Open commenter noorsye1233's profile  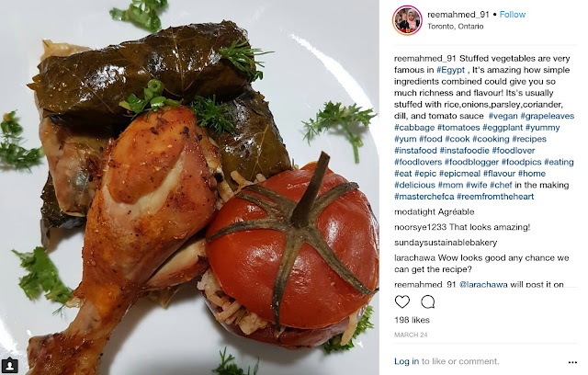tap(421, 227)
